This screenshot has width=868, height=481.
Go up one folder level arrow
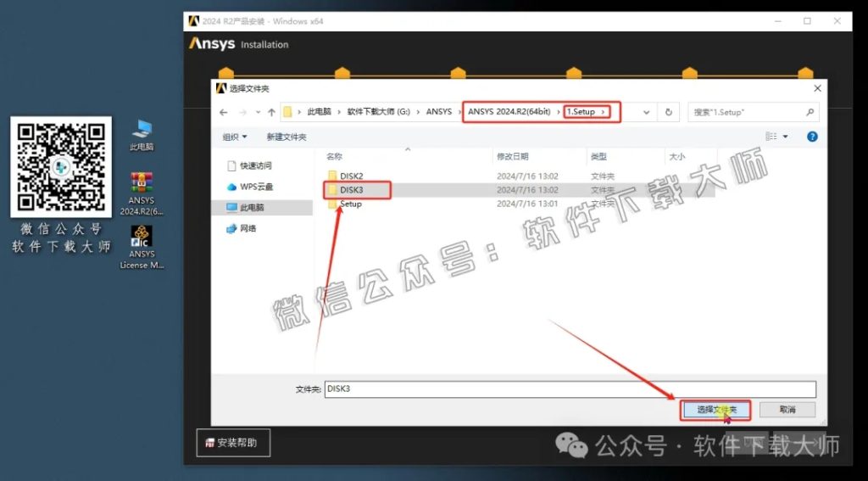(271, 112)
